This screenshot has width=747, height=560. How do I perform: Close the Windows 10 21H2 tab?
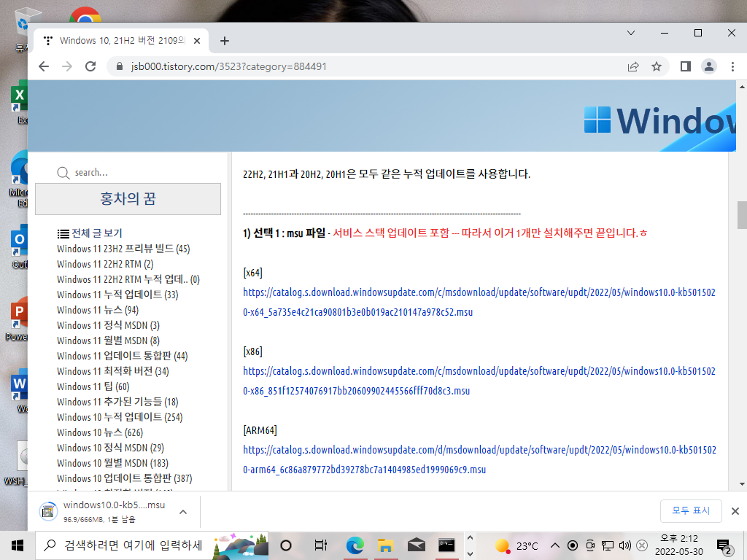pos(197,41)
